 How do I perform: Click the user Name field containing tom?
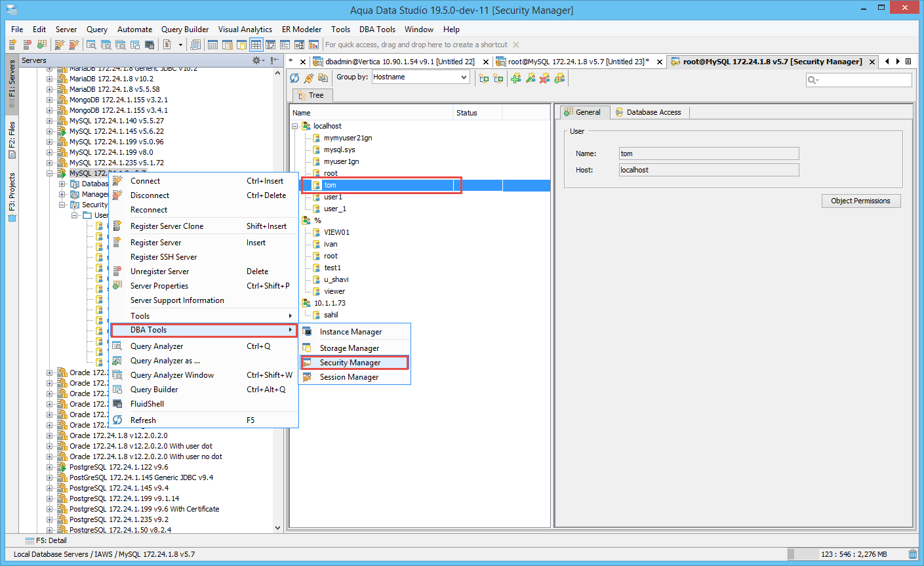[x=709, y=153]
